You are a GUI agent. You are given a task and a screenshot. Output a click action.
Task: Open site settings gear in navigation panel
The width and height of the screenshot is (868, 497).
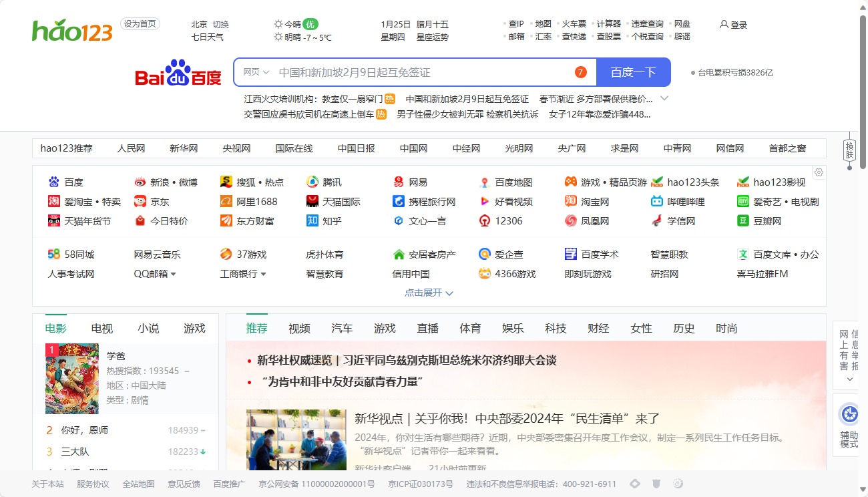[x=819, y=172]
